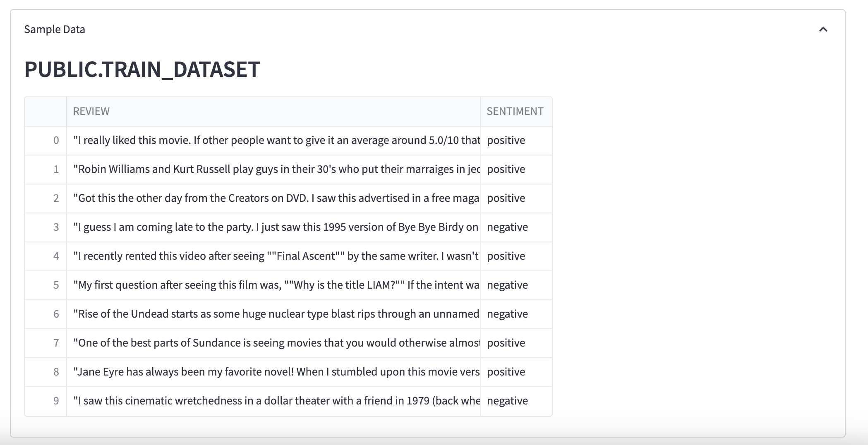
Task: Select the PUBLIC.TRAIN_DATASET heading
Action: pyautogui.click(x=142, y=69)
